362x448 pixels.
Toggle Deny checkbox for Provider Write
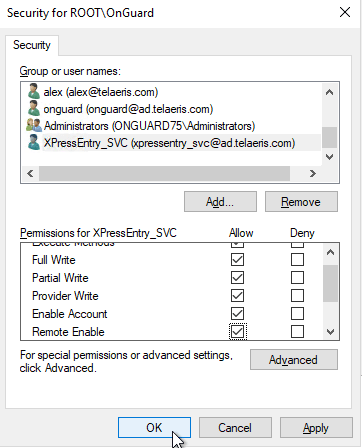point(297,296)
